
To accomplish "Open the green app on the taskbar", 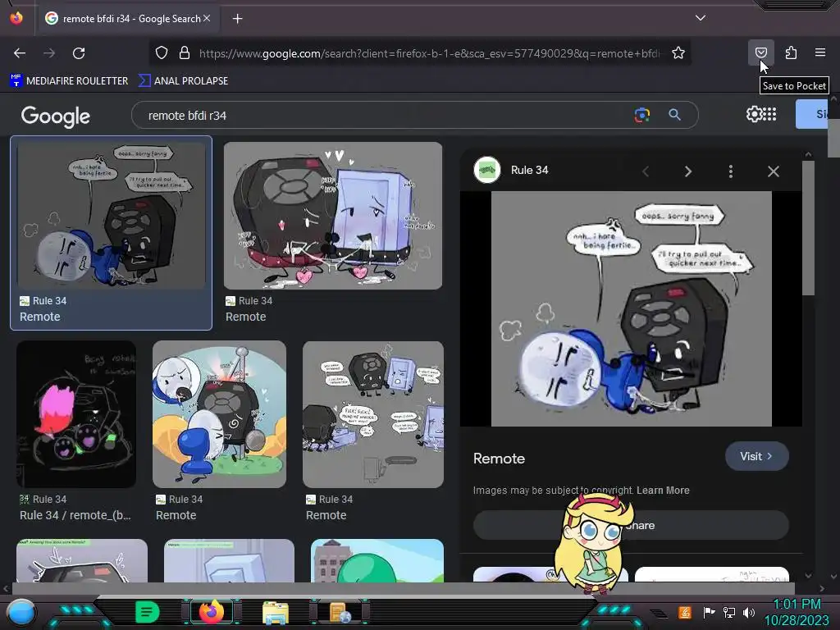I will 148,612.
